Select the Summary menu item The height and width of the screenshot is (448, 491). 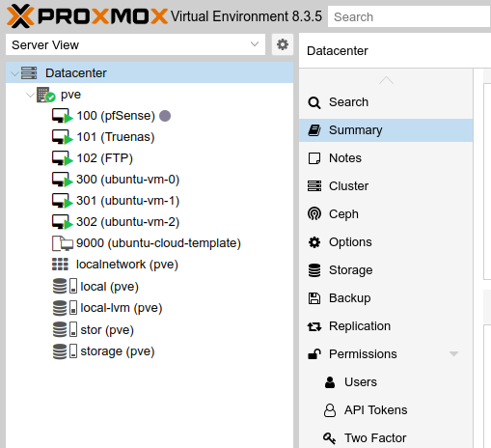pos(386,130)
